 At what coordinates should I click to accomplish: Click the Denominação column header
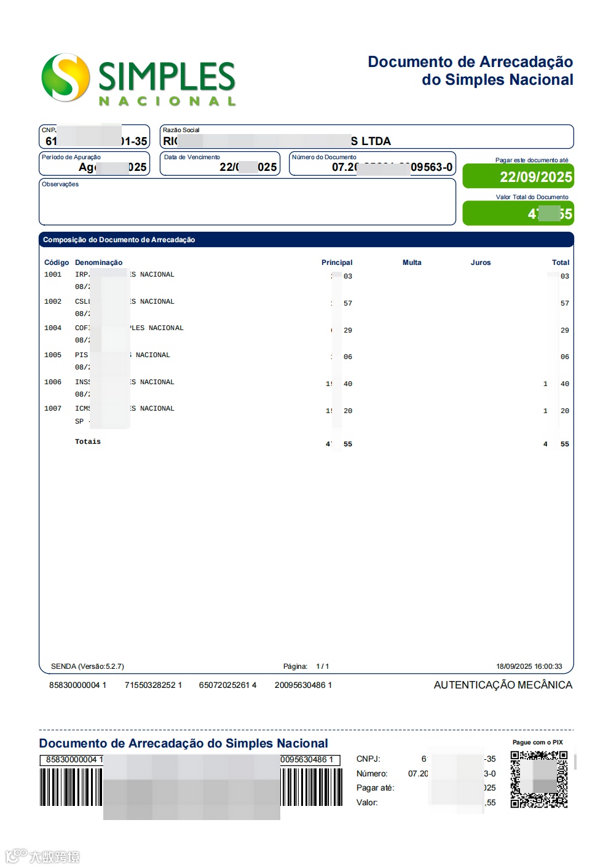click(99, 262)
